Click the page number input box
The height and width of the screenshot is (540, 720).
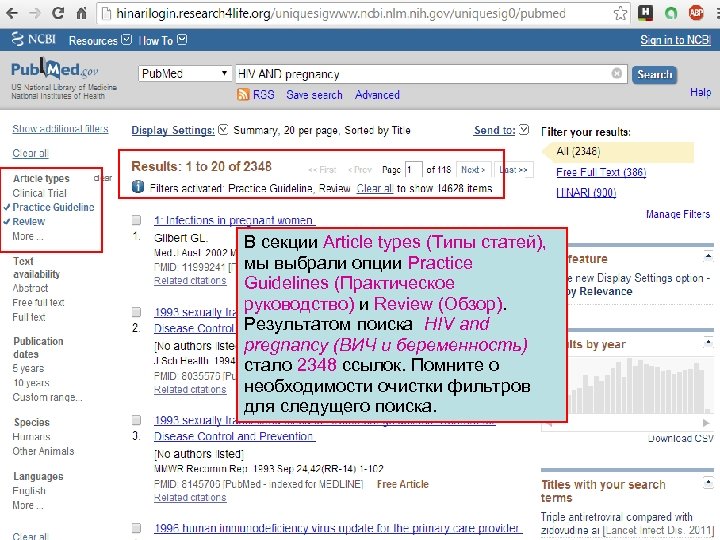[x=413, y=169]
